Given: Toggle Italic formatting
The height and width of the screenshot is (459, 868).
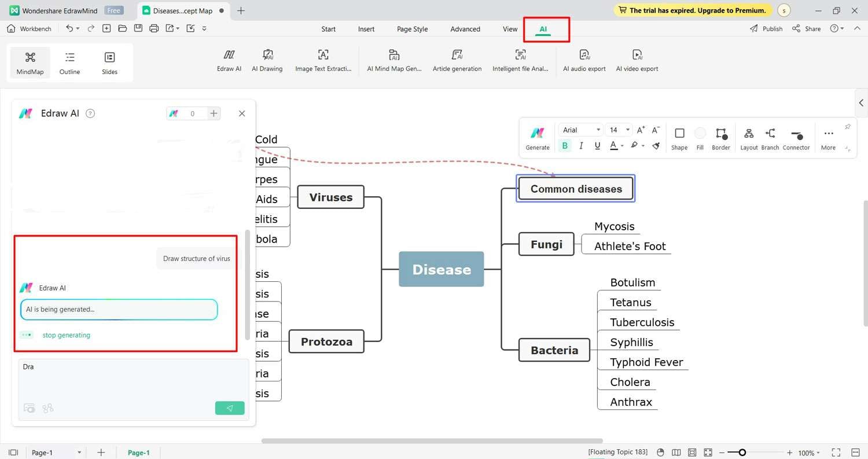Looking at the screenshot, I should (581, 146).
